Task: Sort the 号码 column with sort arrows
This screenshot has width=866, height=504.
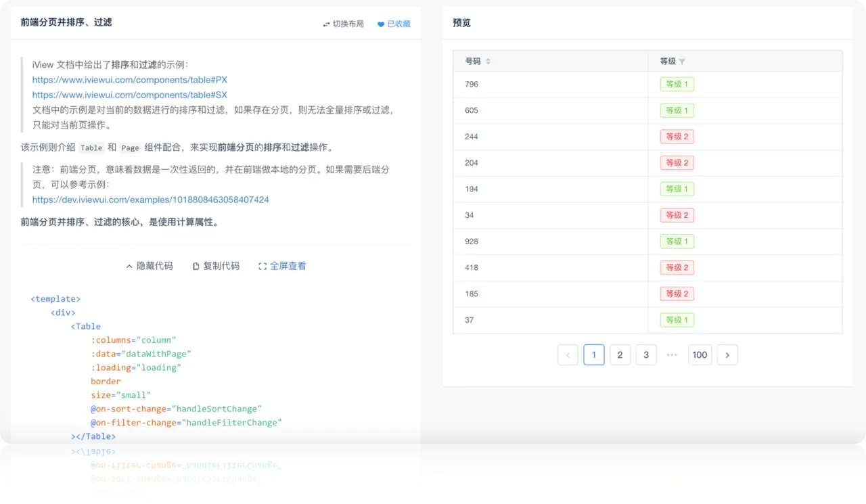Action: click(488, 62)
